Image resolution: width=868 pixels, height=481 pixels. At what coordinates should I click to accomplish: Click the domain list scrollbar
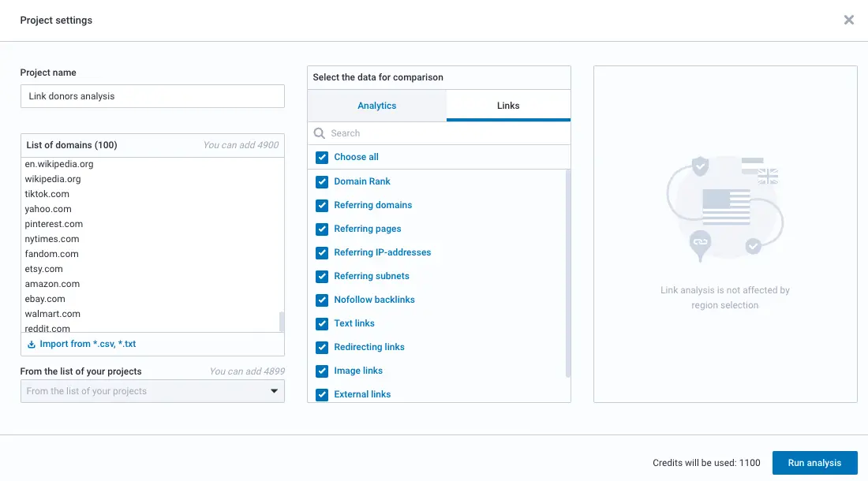[x=282, y=321]
